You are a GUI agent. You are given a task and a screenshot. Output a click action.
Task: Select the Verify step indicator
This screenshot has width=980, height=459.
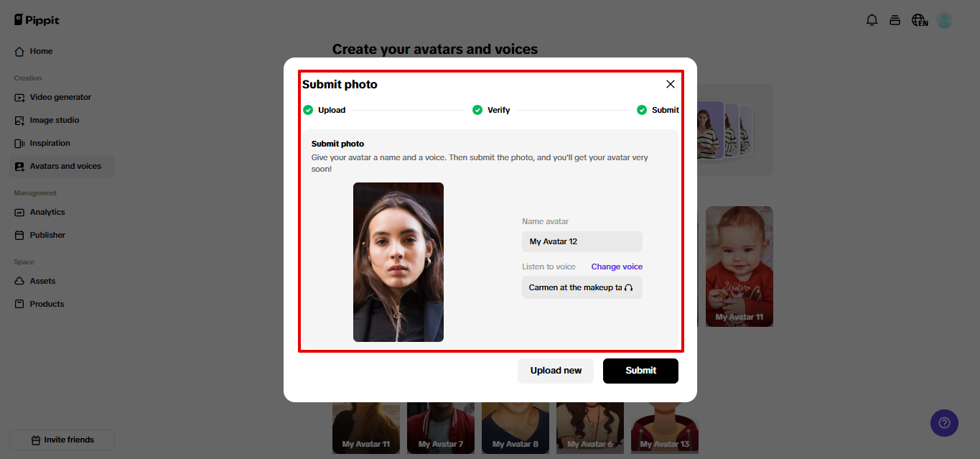pos(492,110)
